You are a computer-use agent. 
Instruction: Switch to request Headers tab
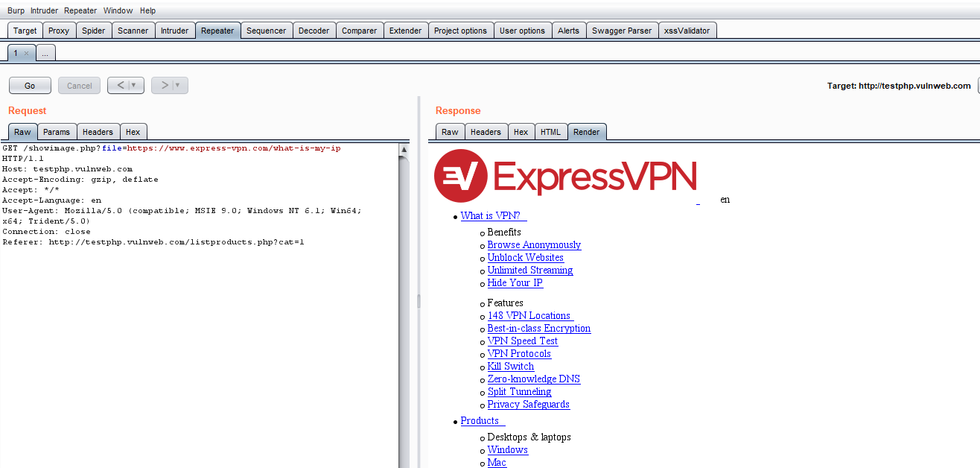pyautogui.click(x=98, y=132)
